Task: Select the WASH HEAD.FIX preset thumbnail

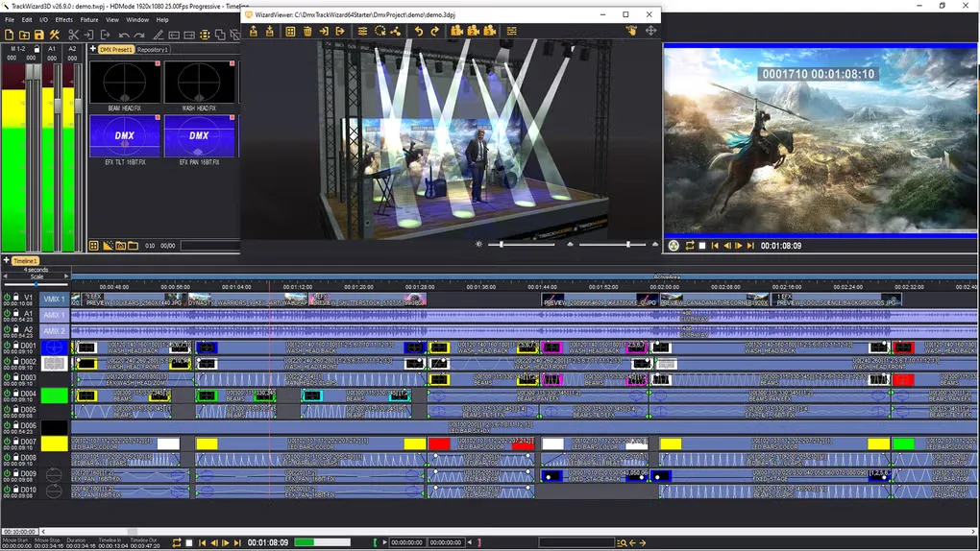Action: point(200,82)
